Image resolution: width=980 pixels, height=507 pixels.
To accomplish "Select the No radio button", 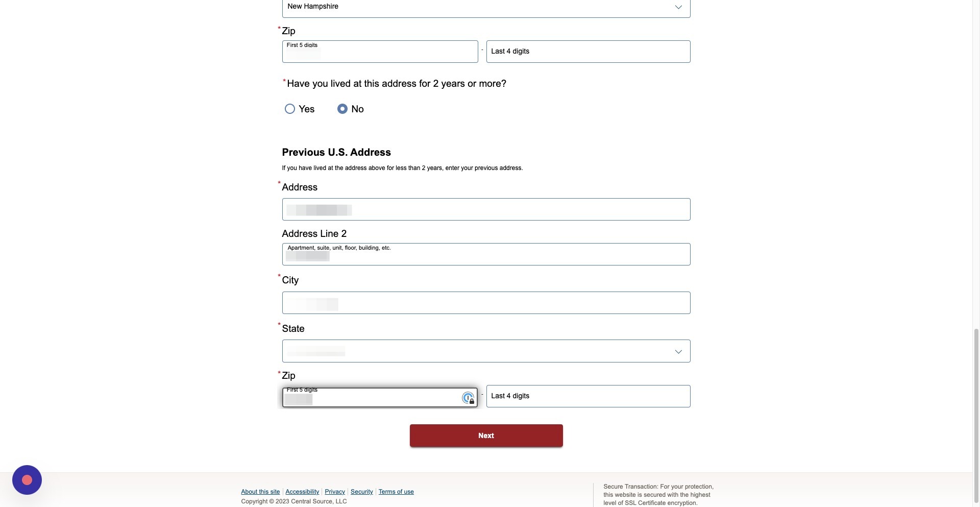I will tap(342, 109).
